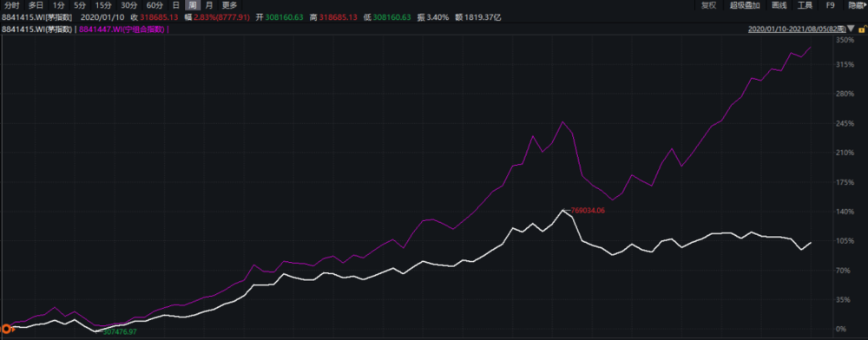
Task: Open the 更多 more periods menu
Action: point(229,5)
